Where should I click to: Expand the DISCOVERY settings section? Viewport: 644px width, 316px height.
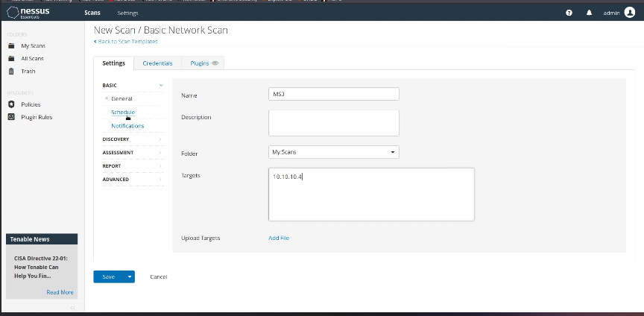tap(161, 139)
